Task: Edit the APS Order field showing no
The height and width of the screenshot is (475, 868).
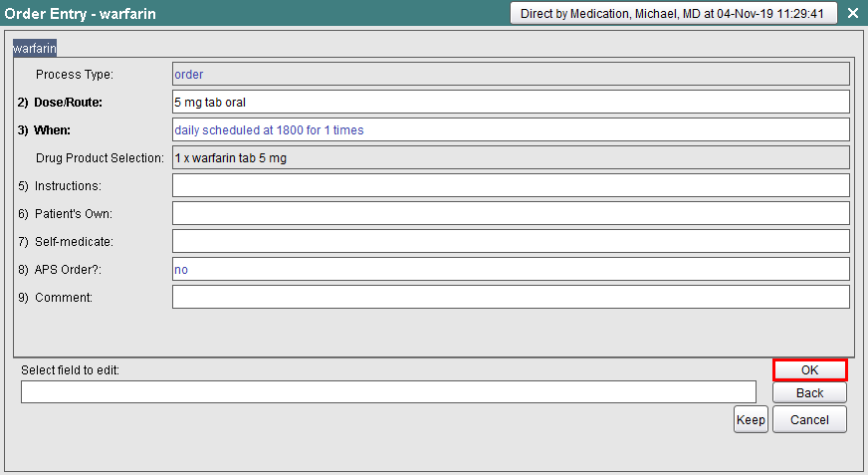Action: coord(511,269)
